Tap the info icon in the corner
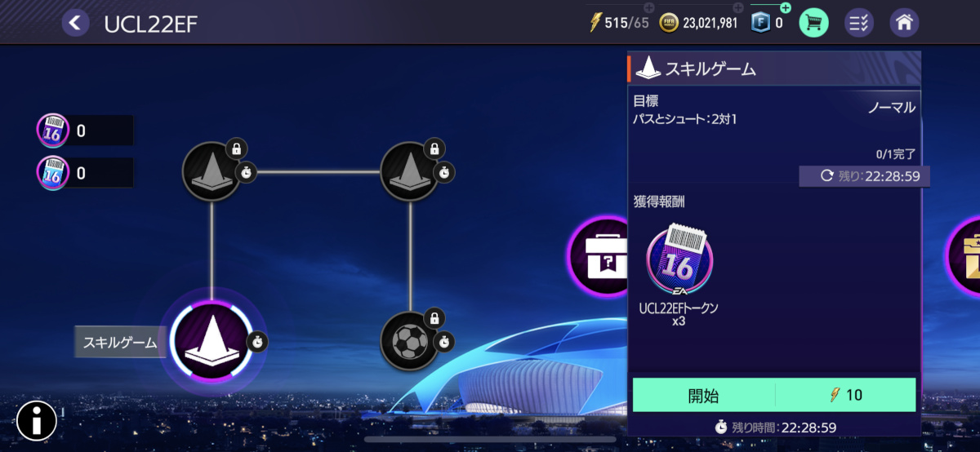The height and width of the screenshot is (452, 980). [37, 420]
